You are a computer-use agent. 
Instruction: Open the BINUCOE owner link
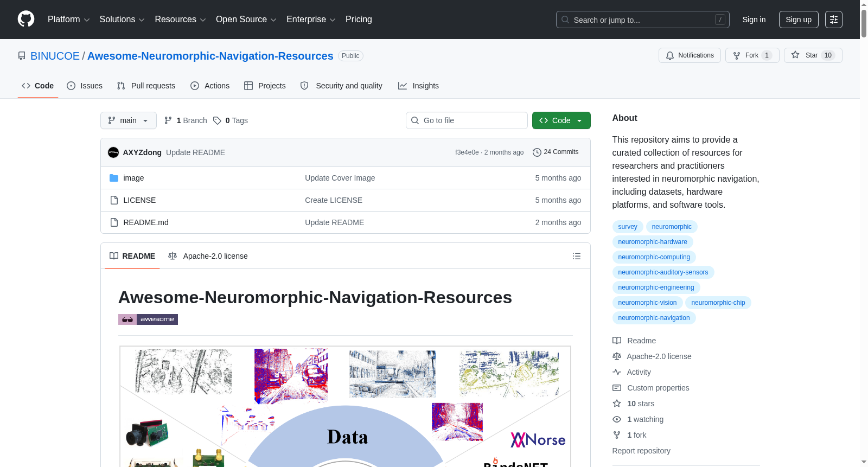coord(55,56)
